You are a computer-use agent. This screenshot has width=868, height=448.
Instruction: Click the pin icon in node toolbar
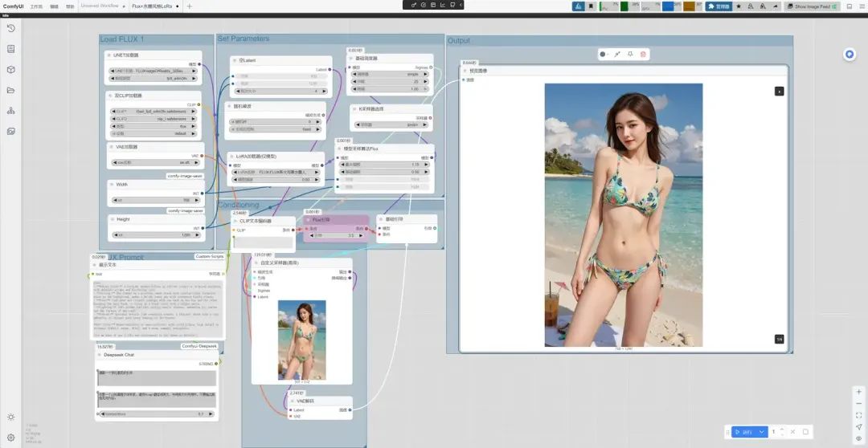630,55
